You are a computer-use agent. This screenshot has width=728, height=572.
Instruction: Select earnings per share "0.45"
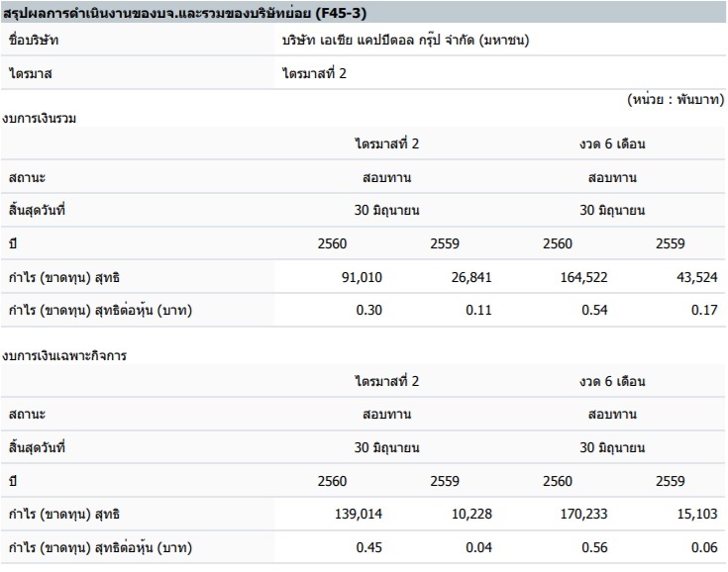(369, 547)
